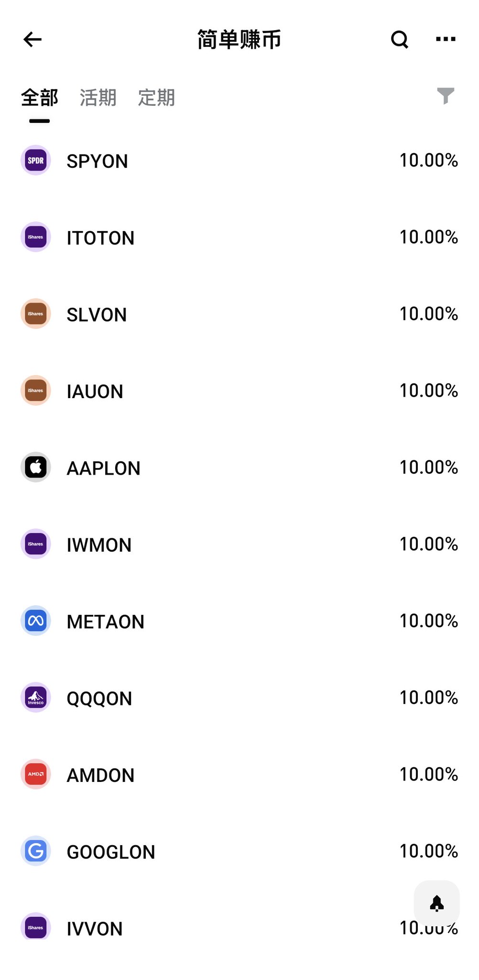Click the Meta logo icon
Viewport: 479px width, 980px height.
(36, 621)
